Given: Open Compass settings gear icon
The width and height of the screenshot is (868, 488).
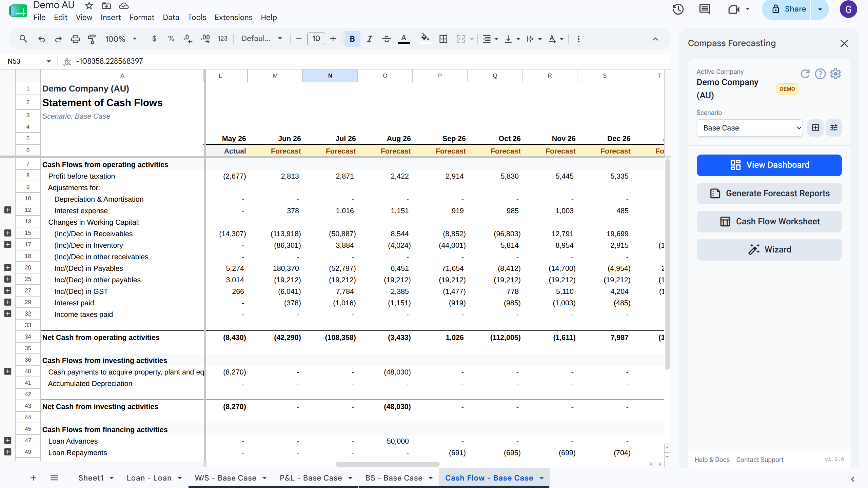Looking at the screenshot, I should pyautogui.click(x=835, y=74).
